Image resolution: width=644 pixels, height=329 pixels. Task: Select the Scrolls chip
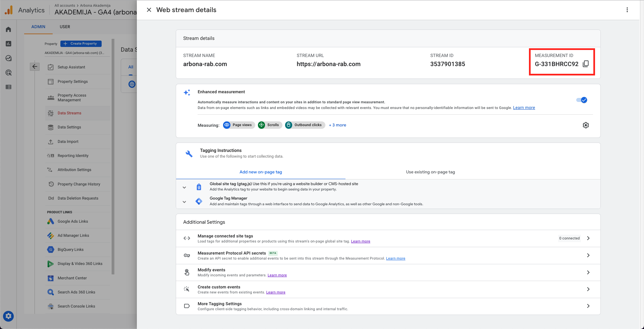click(x=270, y=125)
